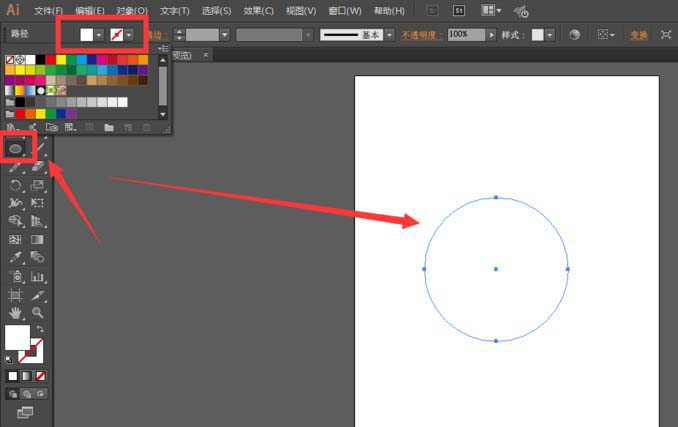678x427 pixels.
Task: Swap fill and stroke arrows icon
Action: pos(40,329)
